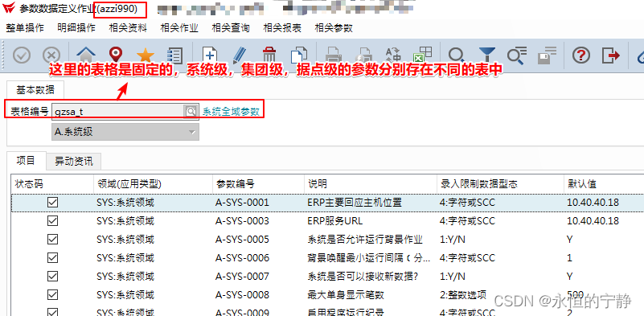Click description ERP服务URL
This screenshot has height=316, width=644.
click(335, 221)
